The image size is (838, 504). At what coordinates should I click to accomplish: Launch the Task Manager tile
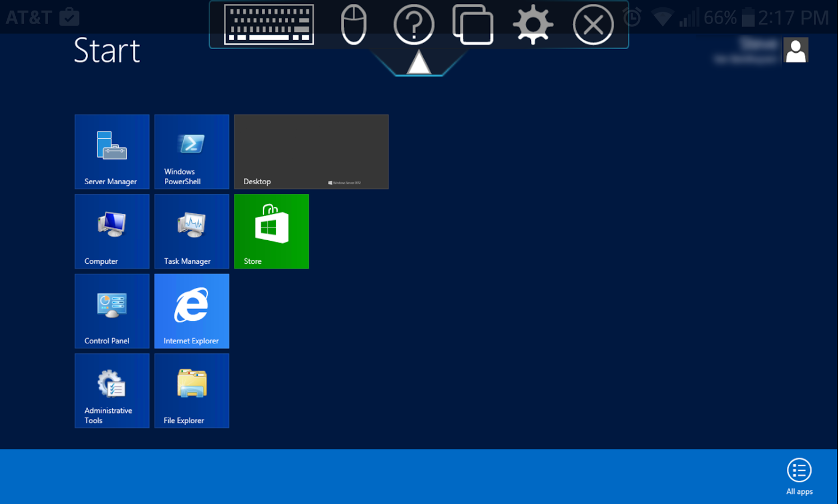pos(192,231)
